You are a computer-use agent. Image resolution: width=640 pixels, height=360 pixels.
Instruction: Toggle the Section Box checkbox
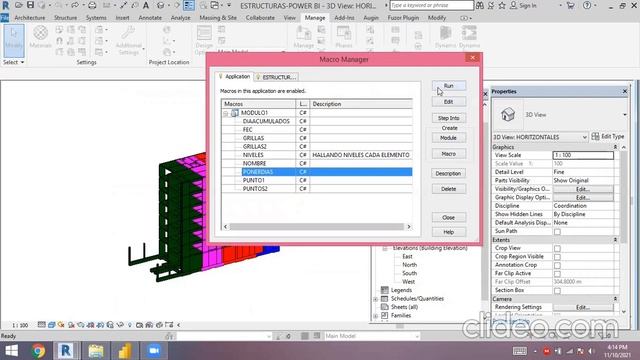pyautogui.click(x=557, y=291)
